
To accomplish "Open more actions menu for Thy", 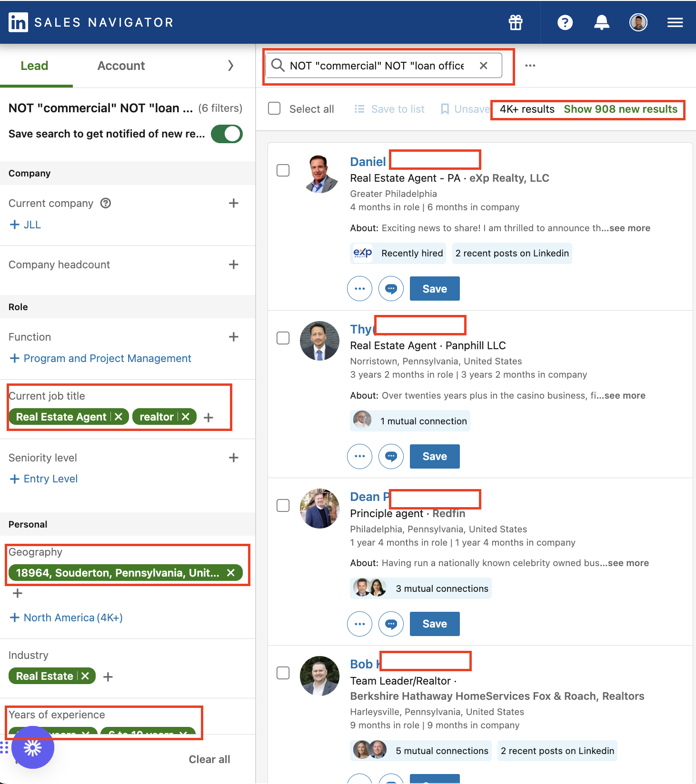I will [x=360, y=456].
